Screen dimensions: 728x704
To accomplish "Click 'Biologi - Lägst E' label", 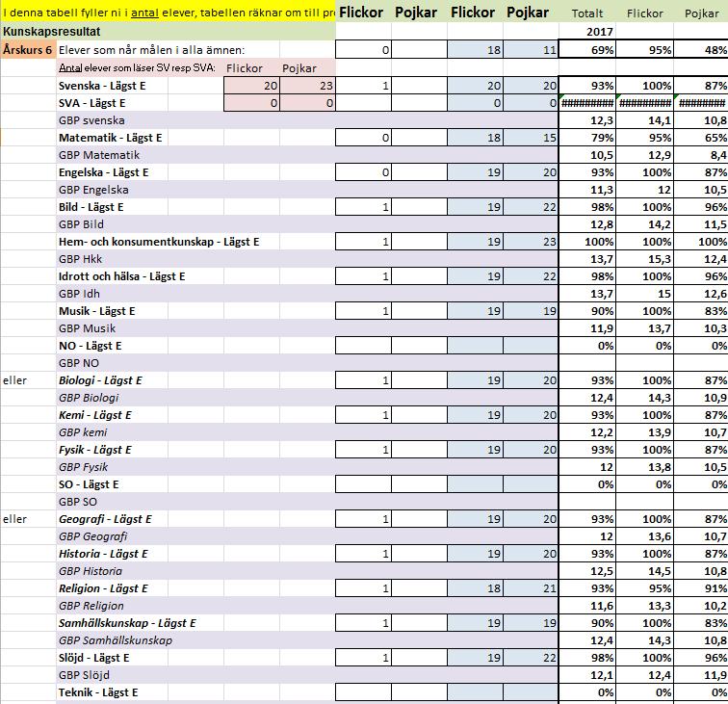I will 100,380.
